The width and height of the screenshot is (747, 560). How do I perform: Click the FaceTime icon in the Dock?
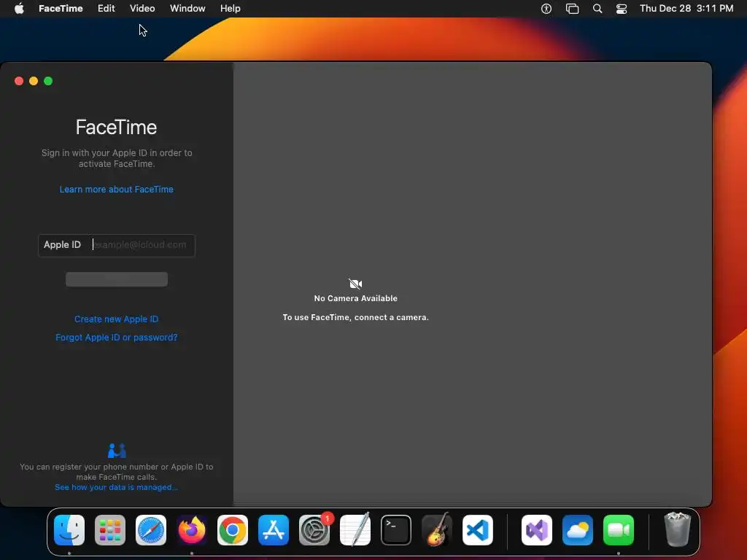point(619,530)
